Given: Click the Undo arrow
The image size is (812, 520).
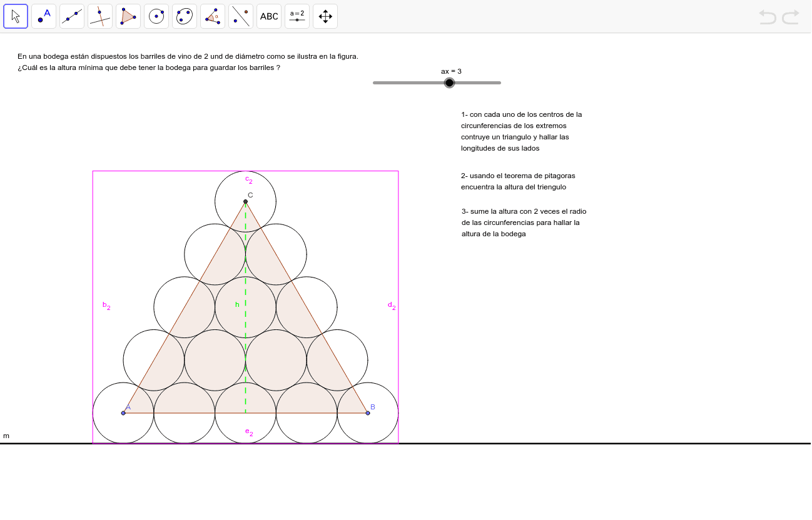Looking at the screenshot, I should (x=768, y=17).
